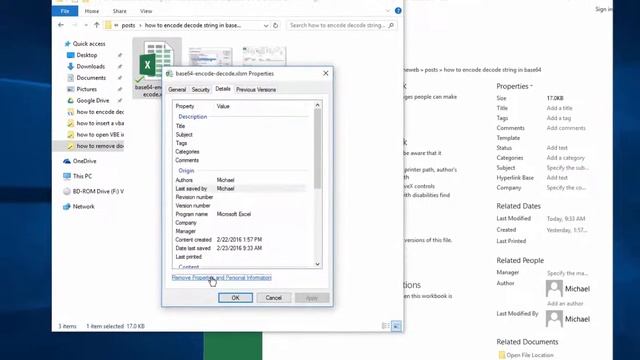
Task: Open Network in navigation pane
Action: click(x=83, y=207)
